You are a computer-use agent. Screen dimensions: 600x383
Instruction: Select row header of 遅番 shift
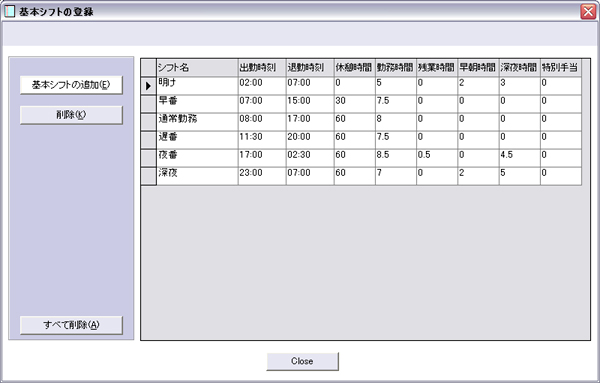(148, 140)
